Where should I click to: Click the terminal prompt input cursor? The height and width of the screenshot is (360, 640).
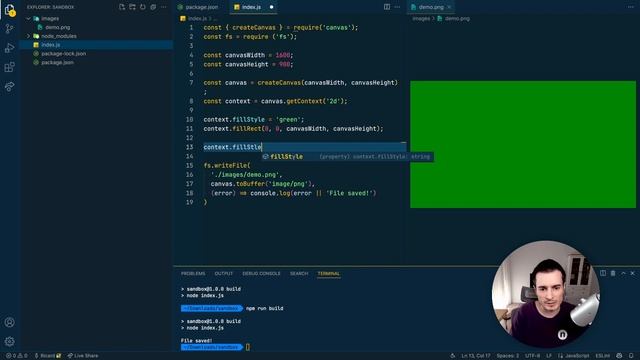[248, 347]
